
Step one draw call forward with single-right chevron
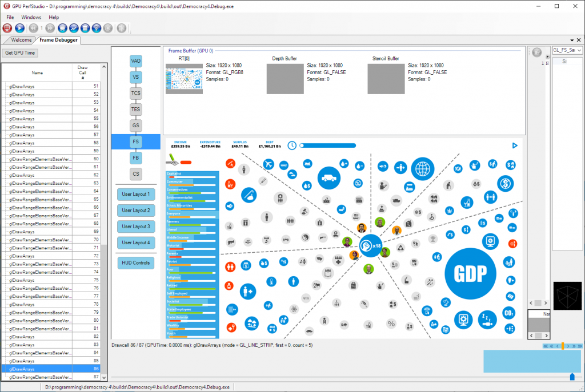(568, 346)
